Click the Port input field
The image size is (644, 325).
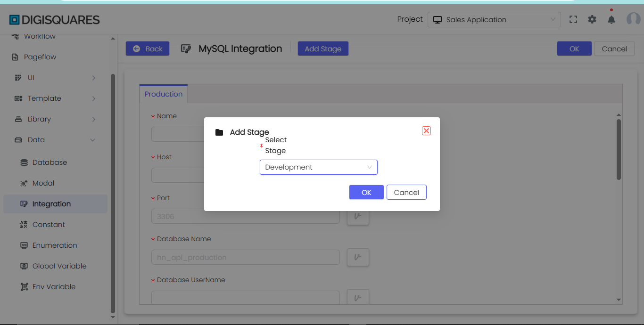[246, 216]
